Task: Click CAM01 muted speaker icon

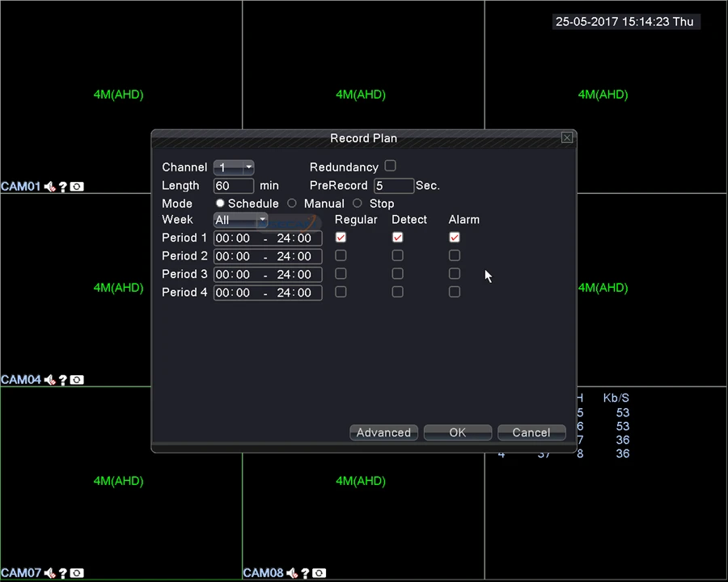Action: click(x=49, y=187)
